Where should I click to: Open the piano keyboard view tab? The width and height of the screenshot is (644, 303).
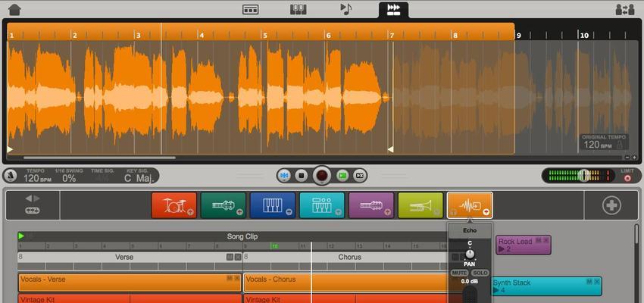299,9
